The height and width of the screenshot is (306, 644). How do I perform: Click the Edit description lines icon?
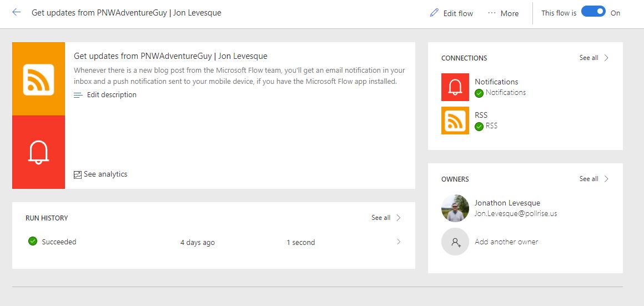coord(78,95)
